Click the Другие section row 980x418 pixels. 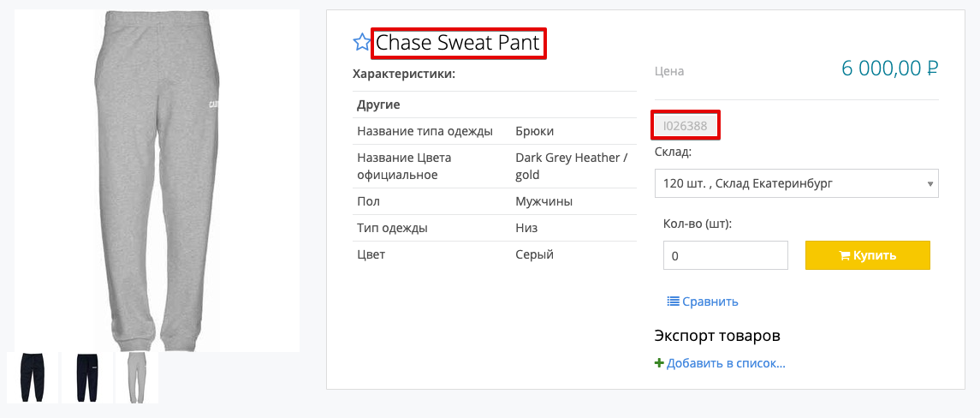point(379,104)
